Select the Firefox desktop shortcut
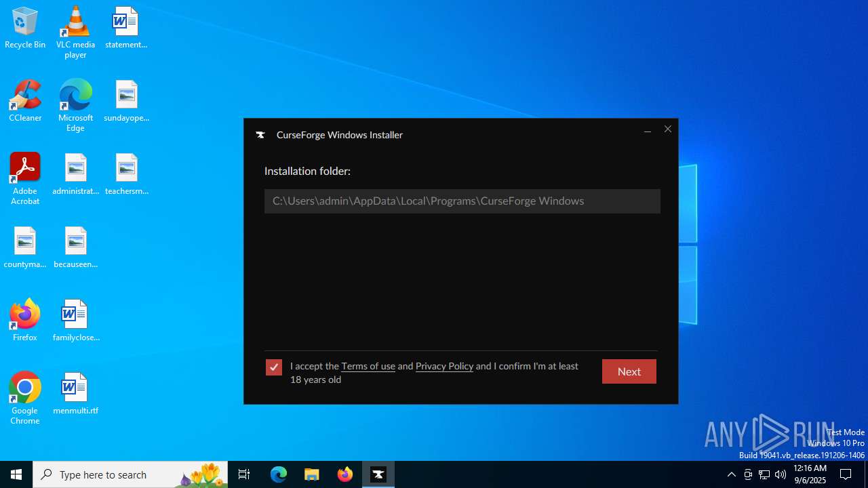Viewport: 868px width, 488px height. tap(25, 321)
